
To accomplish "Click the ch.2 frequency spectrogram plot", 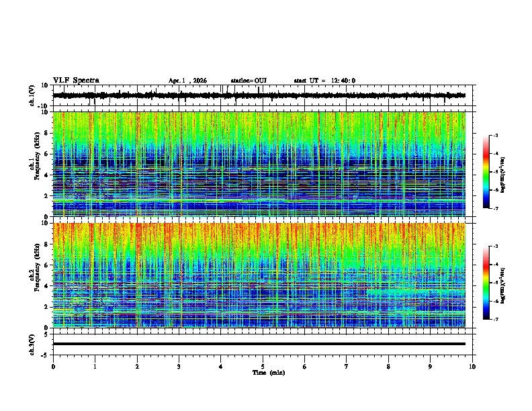I will [x=259, y=275].
